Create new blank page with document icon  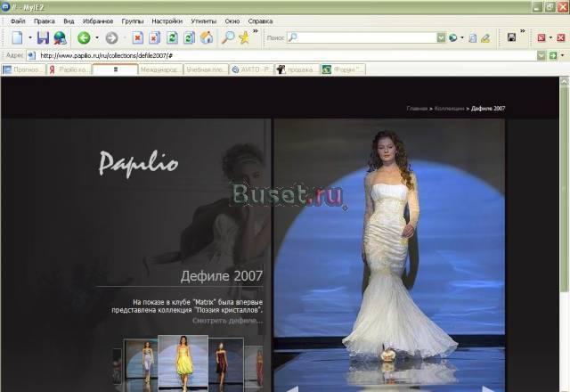pos(17,37)
